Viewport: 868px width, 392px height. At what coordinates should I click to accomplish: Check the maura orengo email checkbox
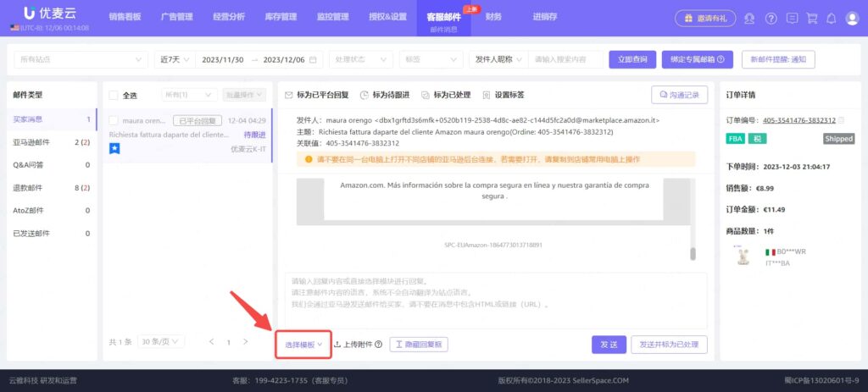114,120
